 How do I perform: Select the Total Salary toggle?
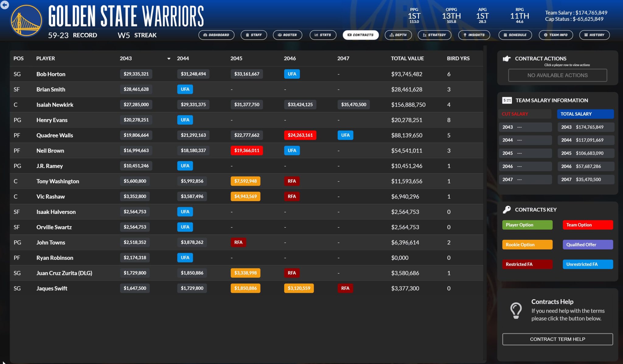tap(585, 114)
